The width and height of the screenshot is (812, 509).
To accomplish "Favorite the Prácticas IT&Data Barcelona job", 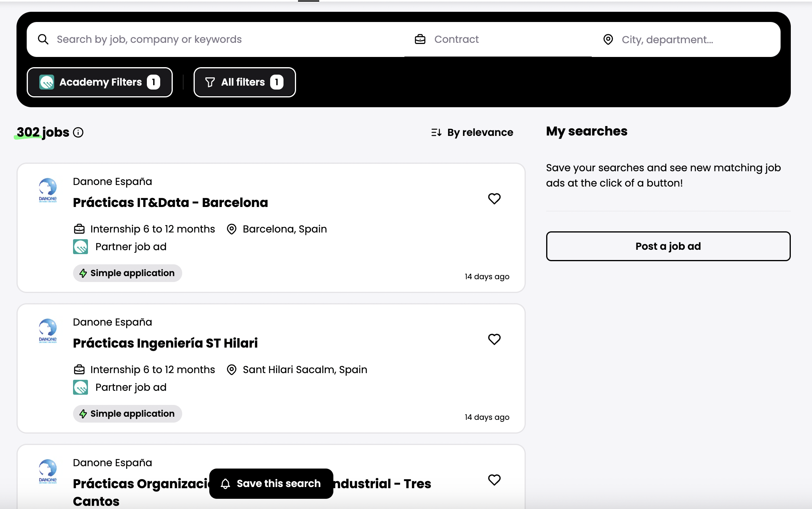I will pyautogui.click(x=494, y=199).
